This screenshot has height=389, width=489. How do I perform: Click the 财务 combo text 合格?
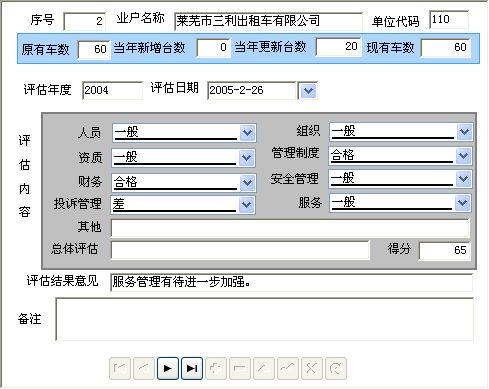(126, 182)
